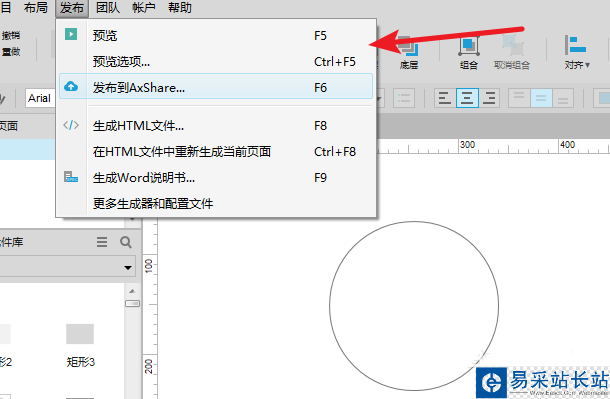The image size is (610, 399).
Task: Click the Arial font name field
Action: [x=40, y=98]
